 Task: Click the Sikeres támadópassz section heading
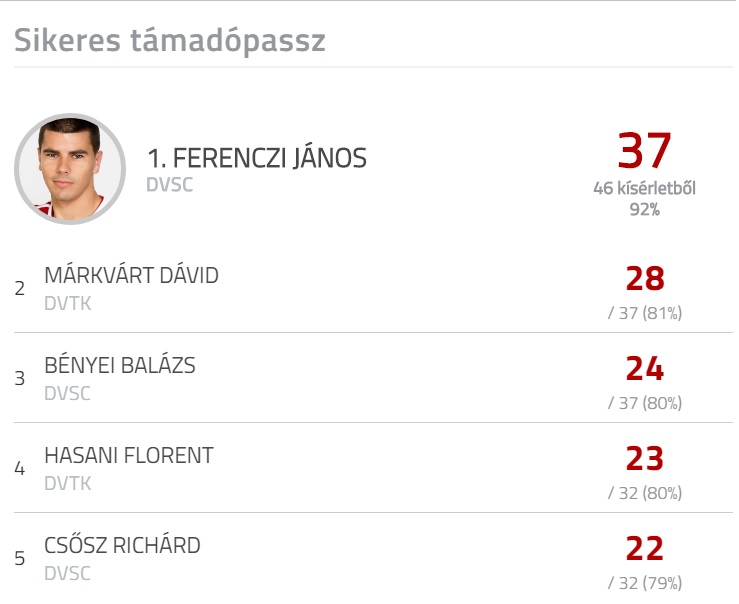click(170, 41)
